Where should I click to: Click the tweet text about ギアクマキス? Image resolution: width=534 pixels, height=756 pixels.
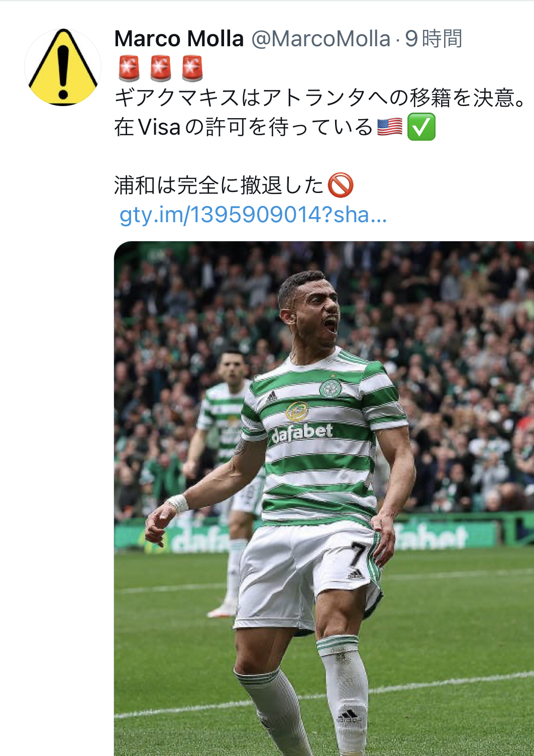tap(319, 98)
